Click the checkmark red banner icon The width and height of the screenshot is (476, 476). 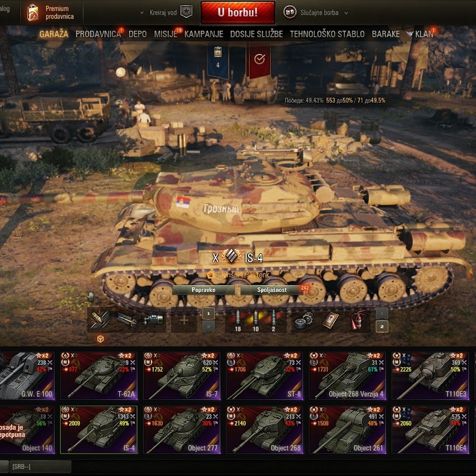point(260,60)
